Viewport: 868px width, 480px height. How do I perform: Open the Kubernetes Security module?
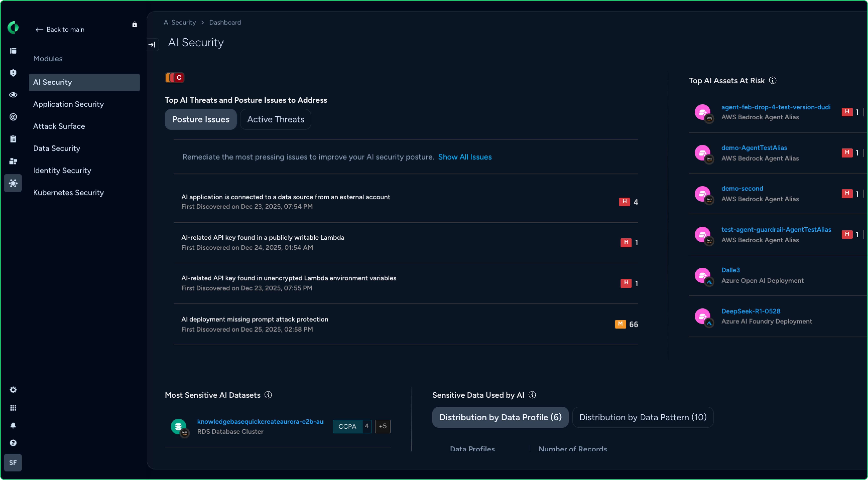(x=68, y=192)
